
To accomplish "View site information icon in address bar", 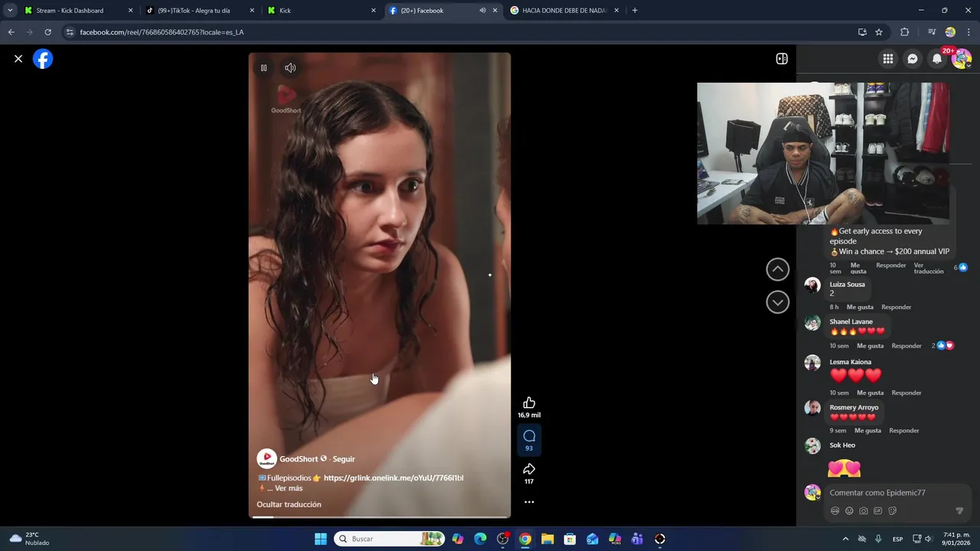I will coord(70,32).
